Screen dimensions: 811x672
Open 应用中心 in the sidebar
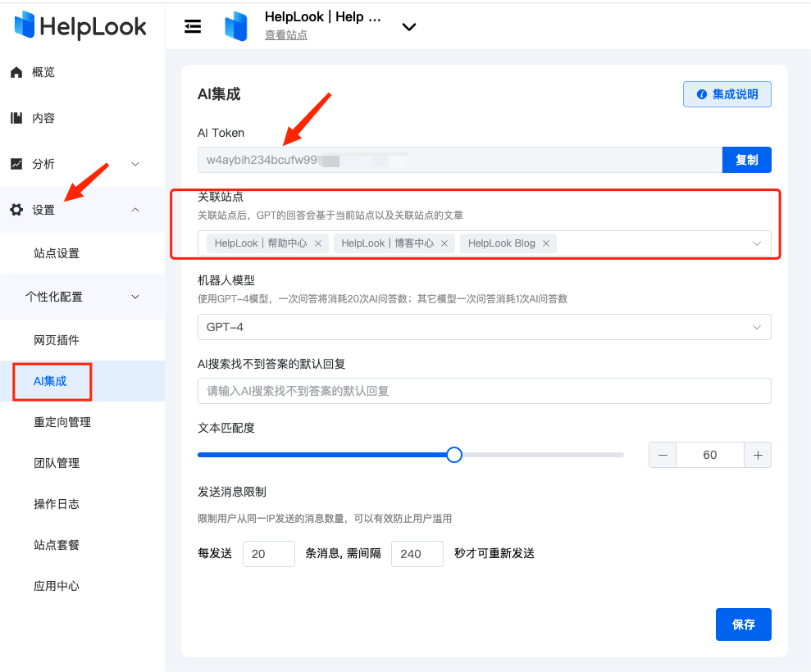57,586
